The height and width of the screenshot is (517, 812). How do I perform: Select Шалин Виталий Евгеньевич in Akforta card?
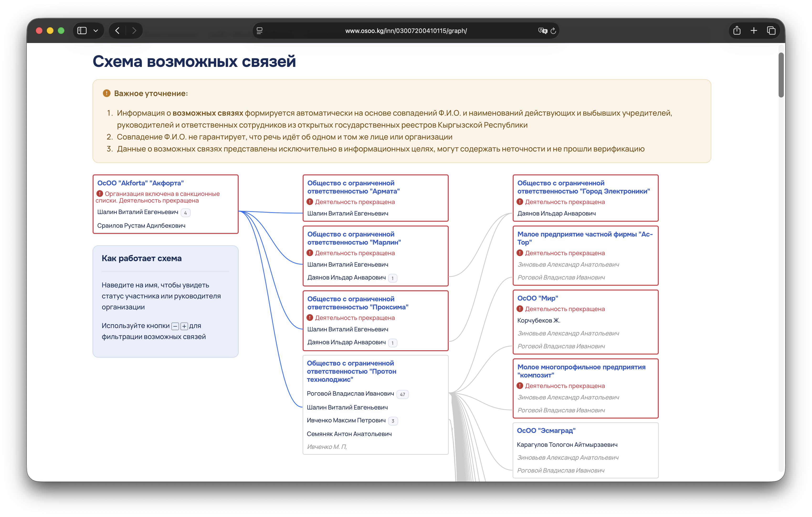click(x=137, y=212)
